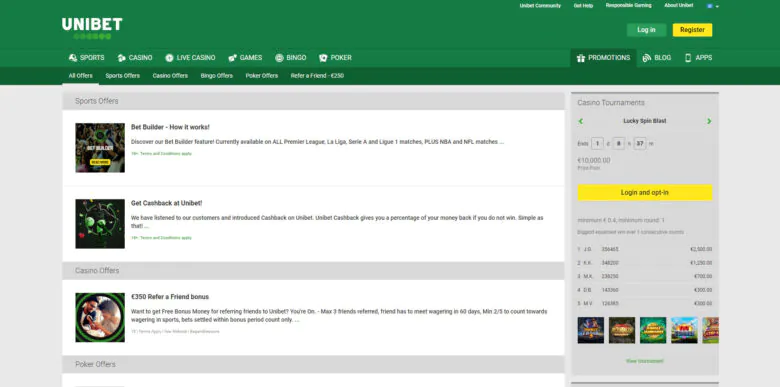Select the Sports Offers tab

coord(122,76)
